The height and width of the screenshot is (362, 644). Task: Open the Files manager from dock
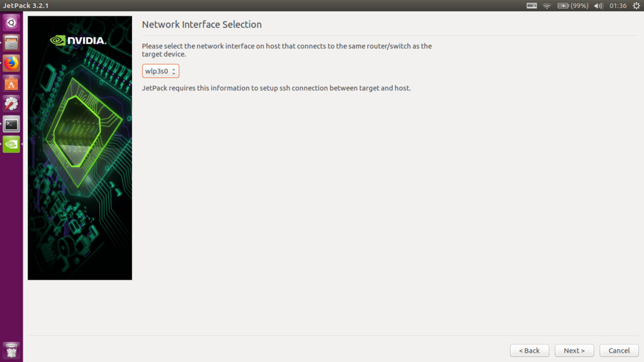(11, 43)
